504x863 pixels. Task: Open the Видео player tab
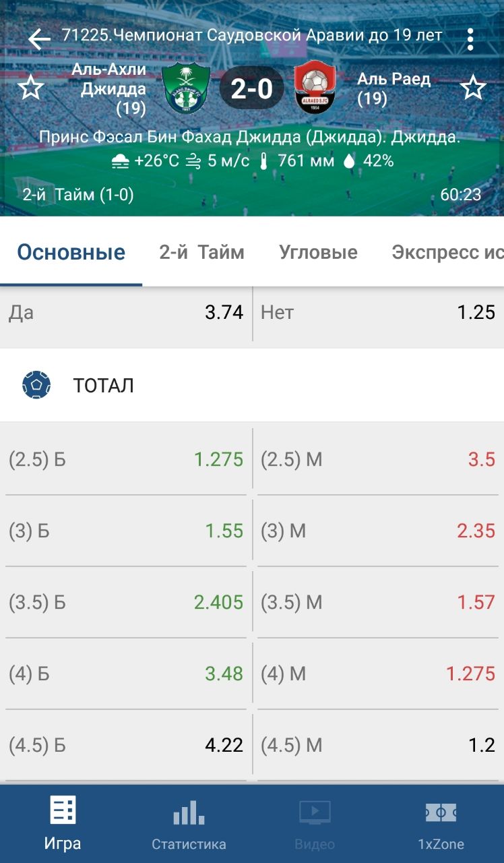[315, 824]
